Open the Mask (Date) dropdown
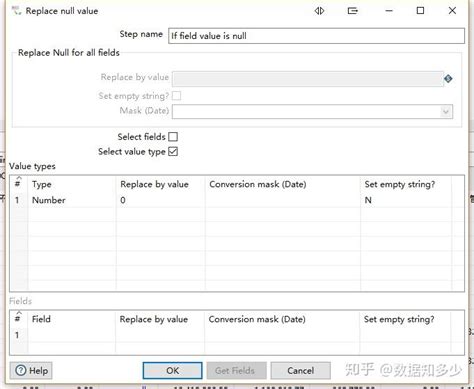Screen dimensions: 474x389 click(x=446, y=111)
